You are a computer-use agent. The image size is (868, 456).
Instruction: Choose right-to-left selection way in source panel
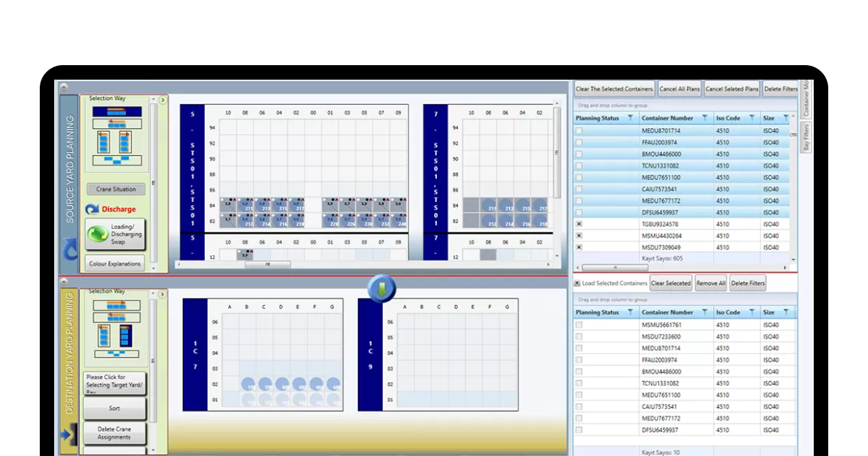coord(116,124)
